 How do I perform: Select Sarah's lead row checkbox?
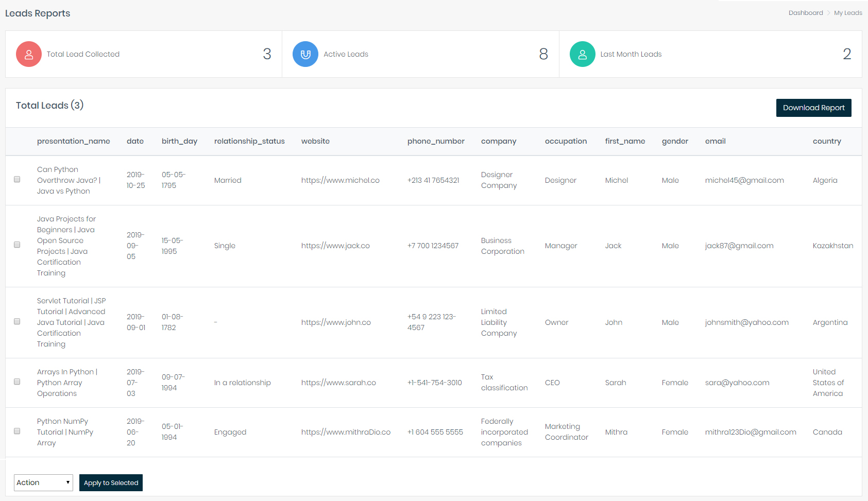tap(17, 382)
